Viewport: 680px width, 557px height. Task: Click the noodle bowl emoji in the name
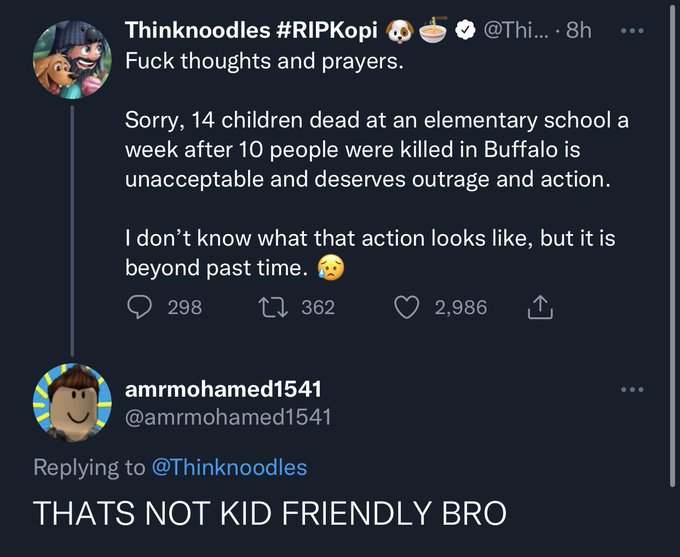[x=434, y=31]
